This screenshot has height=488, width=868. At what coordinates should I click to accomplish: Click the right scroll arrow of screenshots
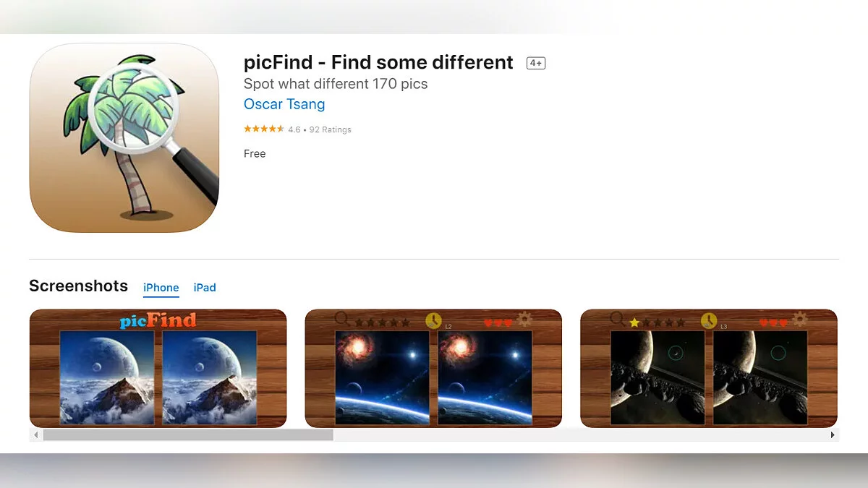point(833,435)
